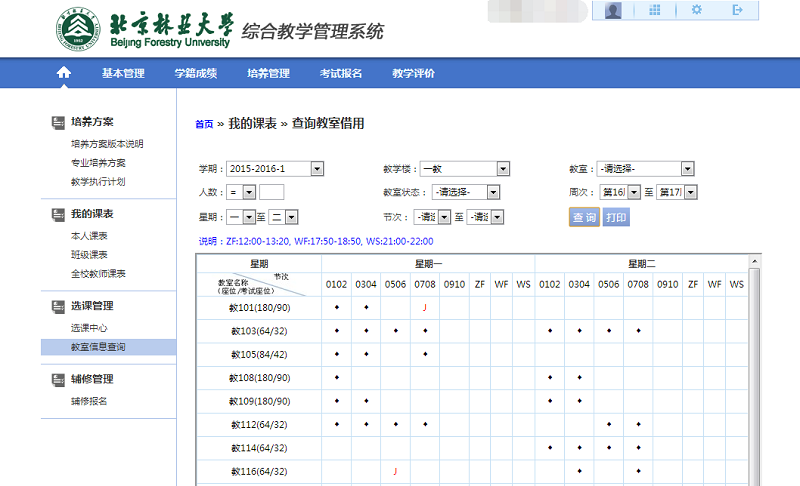
Task: Click the 查询 search button
Action: pyautogui.click(x=584, y=217)
